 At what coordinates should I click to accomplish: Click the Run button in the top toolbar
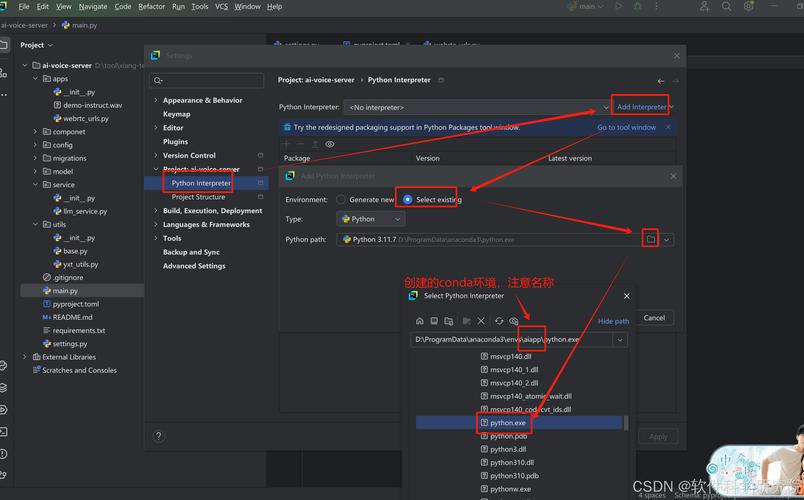click(619, 6)
